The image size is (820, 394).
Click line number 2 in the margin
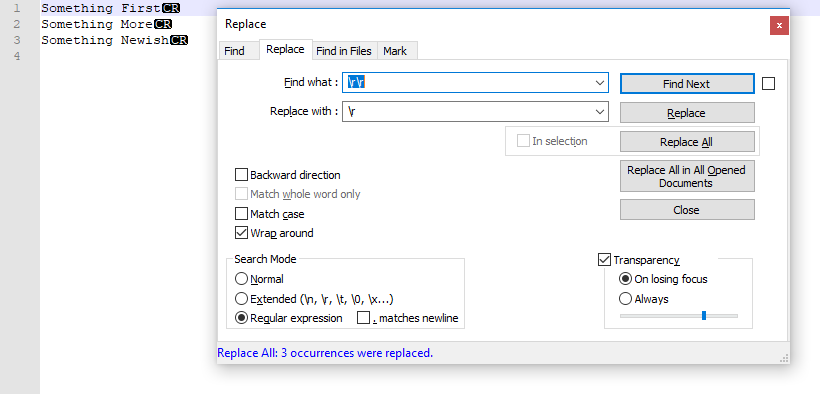[17, 24]
